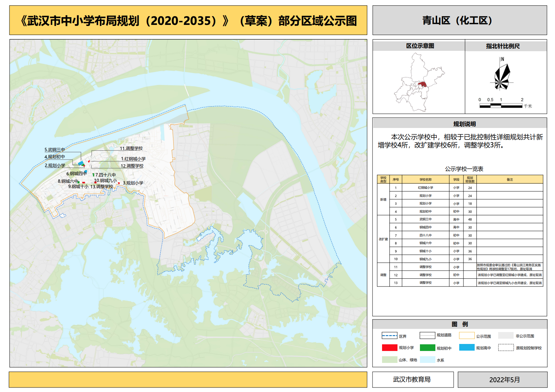Image resolution: width=555 pixels, height=392 pixels.
Task: Click the 青山区（化工区）title box
Action: click(459, 20)
